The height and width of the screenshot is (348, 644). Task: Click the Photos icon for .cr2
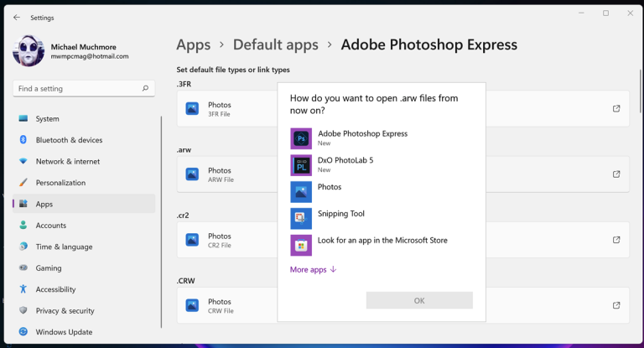tap(192, 240)
